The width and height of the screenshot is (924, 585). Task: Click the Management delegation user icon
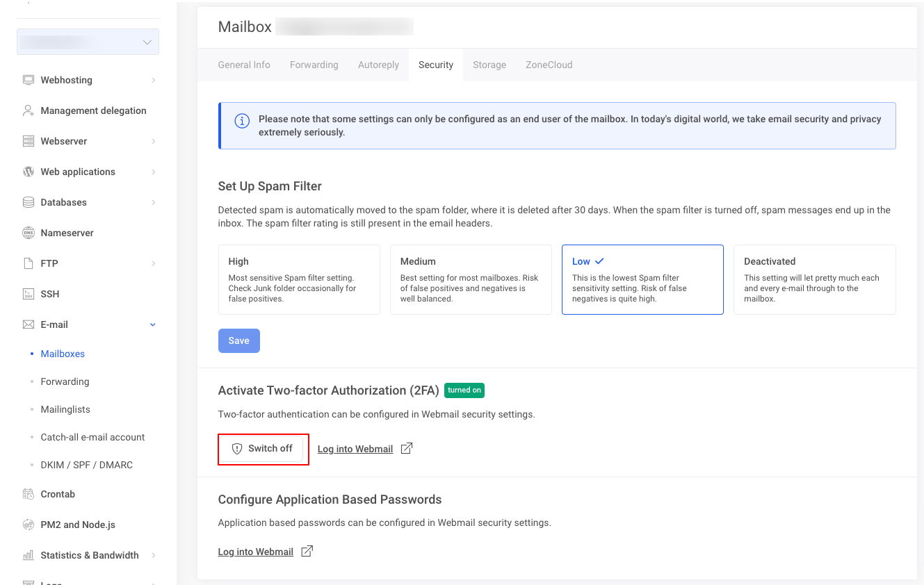29,110
